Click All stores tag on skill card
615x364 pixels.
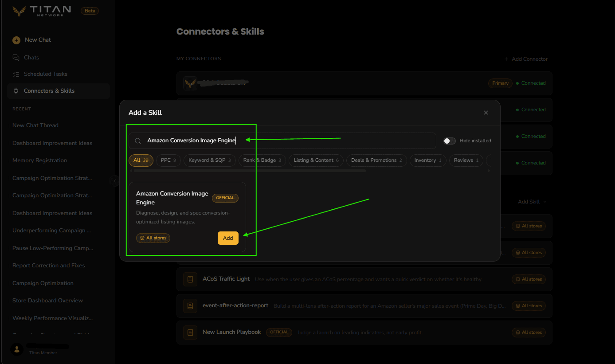[x=153, y=238]
